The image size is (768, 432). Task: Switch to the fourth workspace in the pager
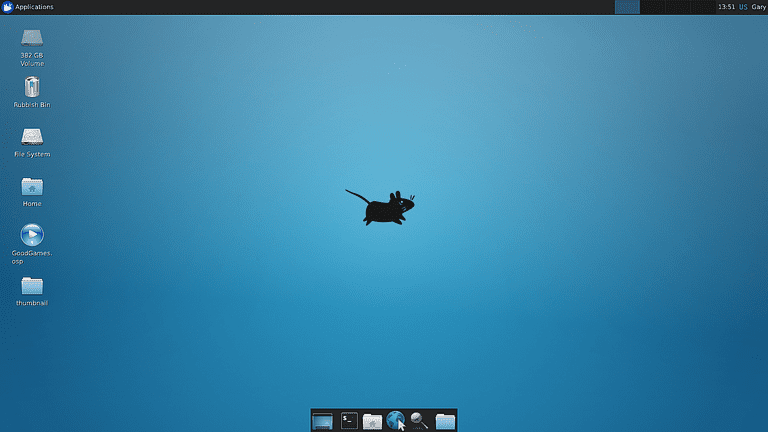pos(703,7)
